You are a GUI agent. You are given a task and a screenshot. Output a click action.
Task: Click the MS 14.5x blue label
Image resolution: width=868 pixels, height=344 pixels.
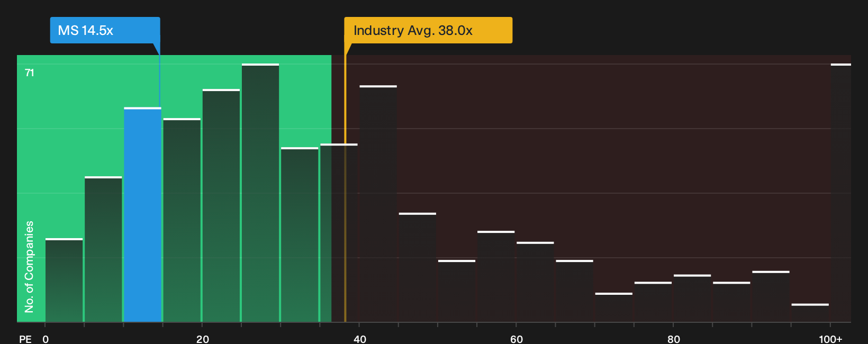click(x=105, y=30)
